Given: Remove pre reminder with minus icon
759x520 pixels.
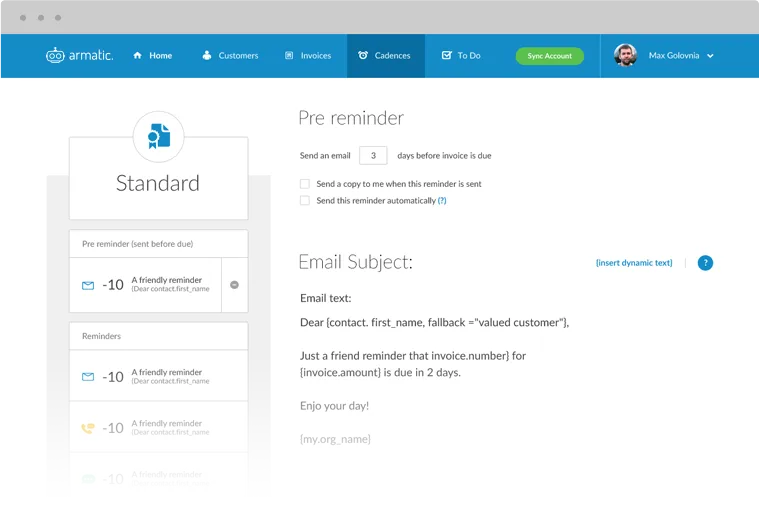Looking at the screenshot, I should pyautogui.click(x=234, y=285).
